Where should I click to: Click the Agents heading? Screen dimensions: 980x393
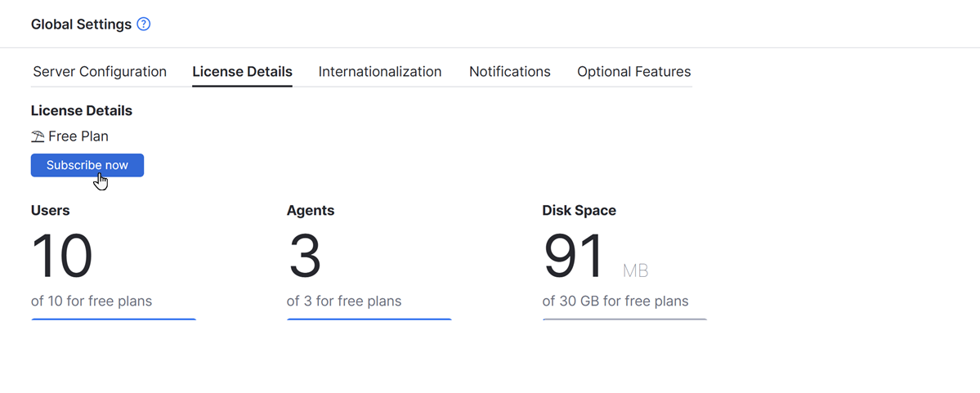(x=311, y=211)
